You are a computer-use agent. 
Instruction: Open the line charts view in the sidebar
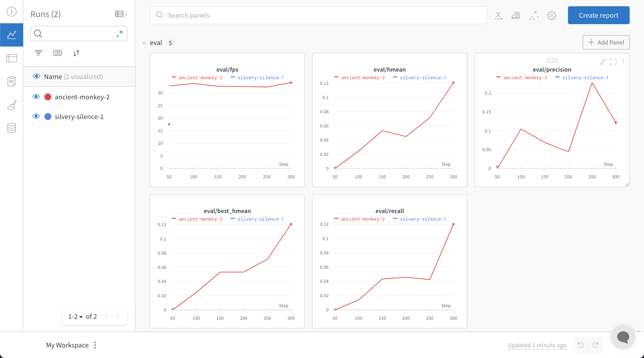pos(11,35)
